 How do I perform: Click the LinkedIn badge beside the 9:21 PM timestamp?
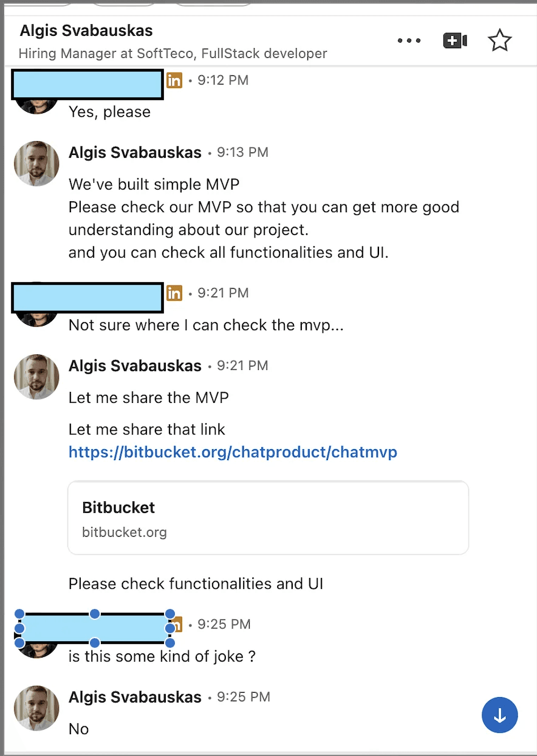(174, 292)
